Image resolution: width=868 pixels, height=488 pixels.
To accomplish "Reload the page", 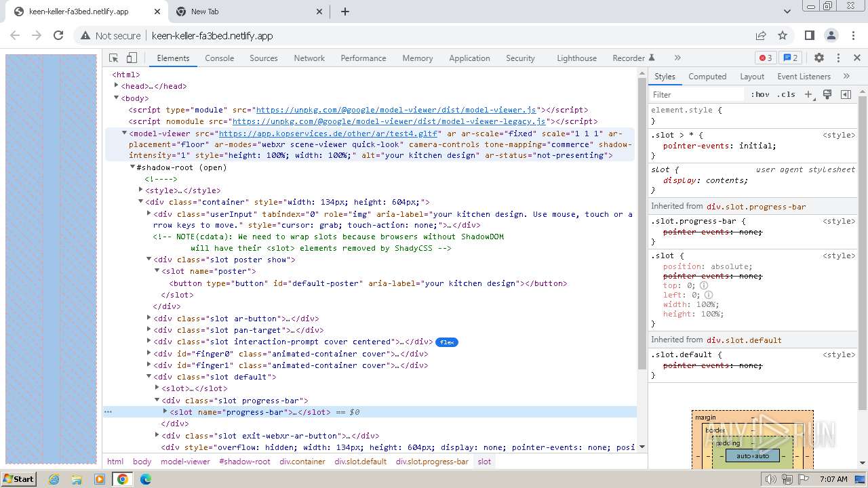I will click(58, 35).
